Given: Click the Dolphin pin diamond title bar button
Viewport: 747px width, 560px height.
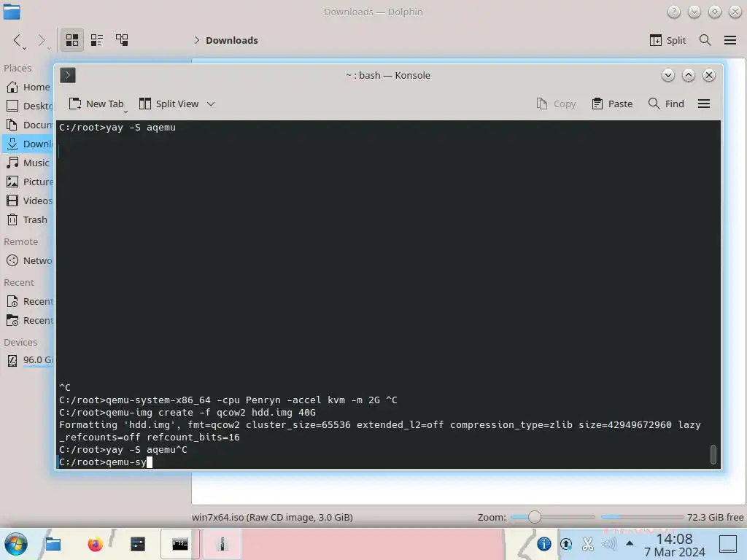Looking at the screenshot, I should coord(715,12).
